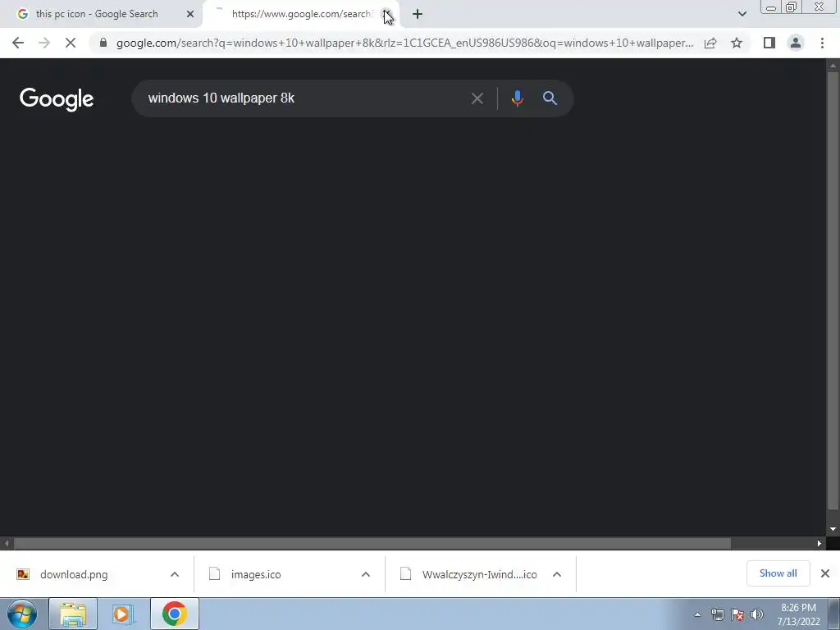Clear the Google search box
The width and height of the screenshot is (840, 630).
pos(477,98)
